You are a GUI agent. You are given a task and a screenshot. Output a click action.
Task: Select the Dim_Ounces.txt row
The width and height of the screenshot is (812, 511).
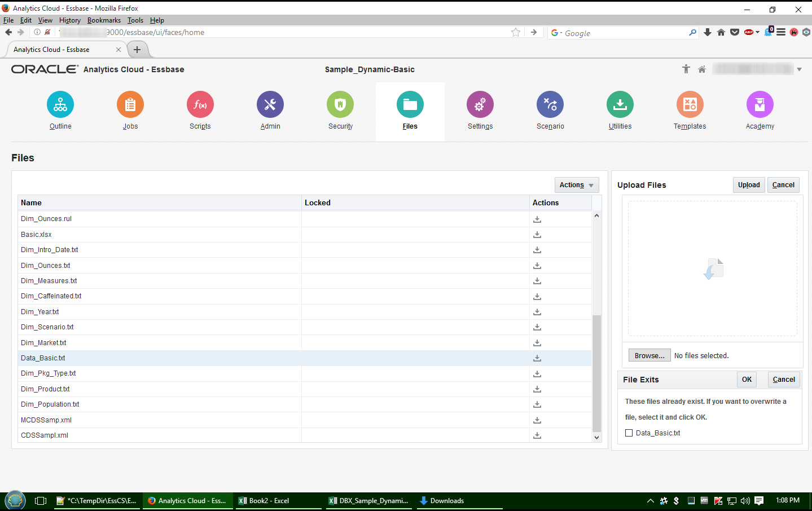click(x=305, y=266)
